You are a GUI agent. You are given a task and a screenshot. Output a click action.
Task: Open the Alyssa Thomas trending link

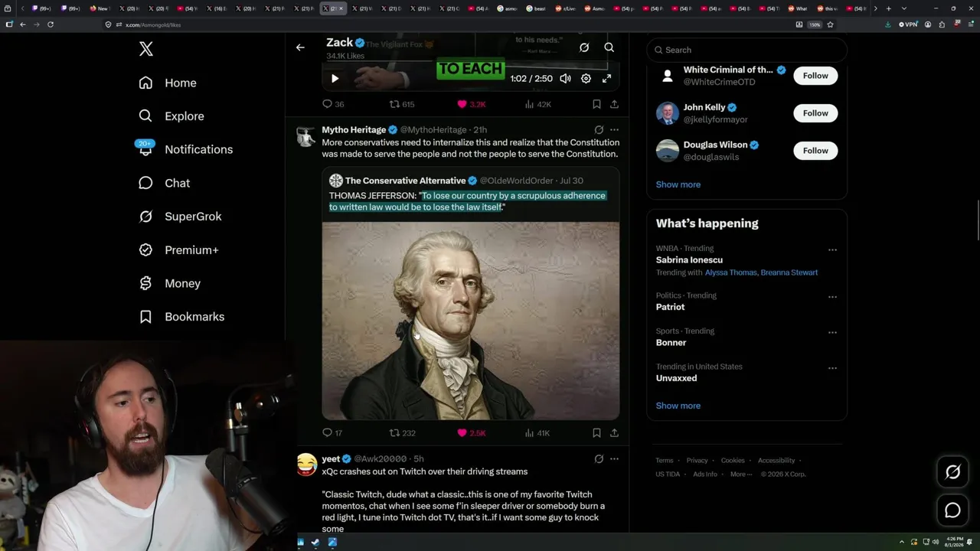(731, 272)
